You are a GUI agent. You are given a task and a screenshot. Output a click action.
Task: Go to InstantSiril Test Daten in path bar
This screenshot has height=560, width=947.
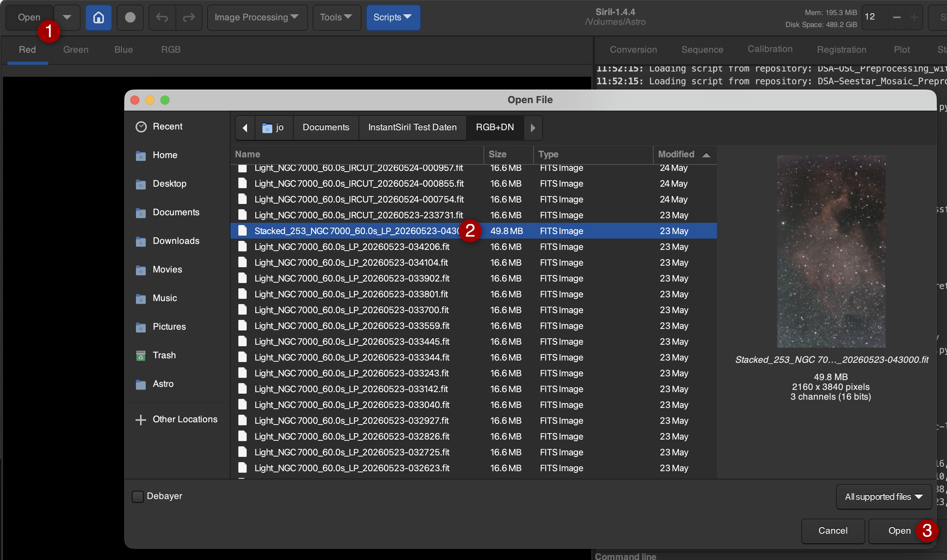412,128
